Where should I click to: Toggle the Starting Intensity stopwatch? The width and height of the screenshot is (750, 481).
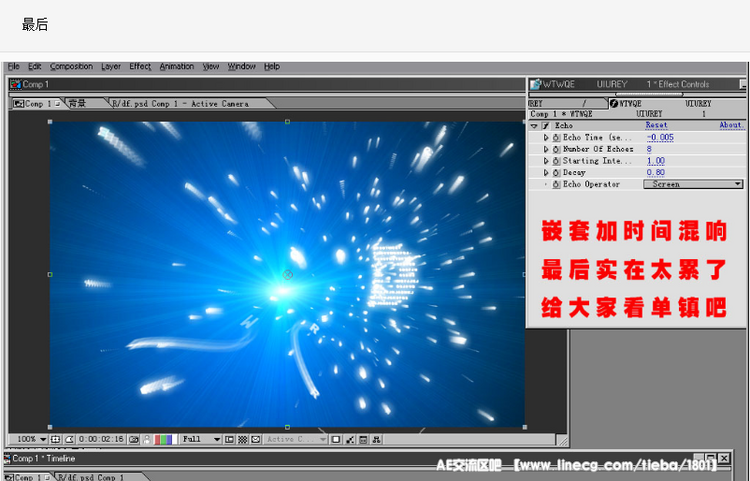click(x=556, y=161)
